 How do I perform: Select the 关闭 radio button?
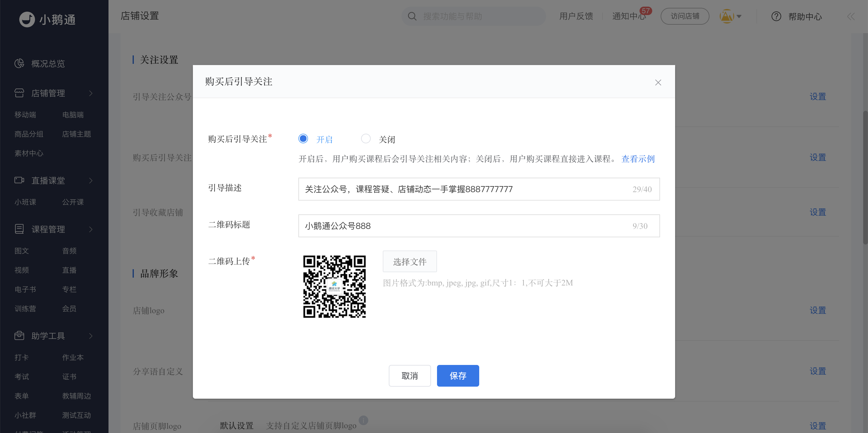coord(366,139)
